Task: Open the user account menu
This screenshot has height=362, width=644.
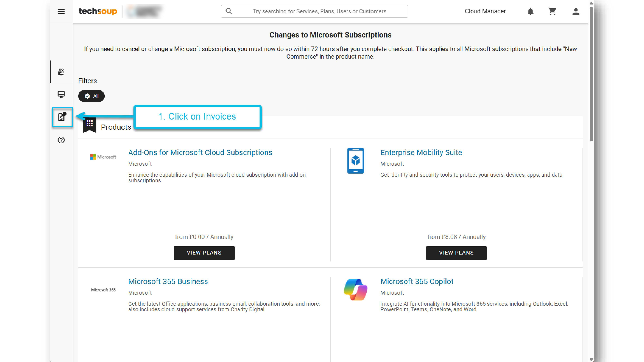Action: click(576, 11)
